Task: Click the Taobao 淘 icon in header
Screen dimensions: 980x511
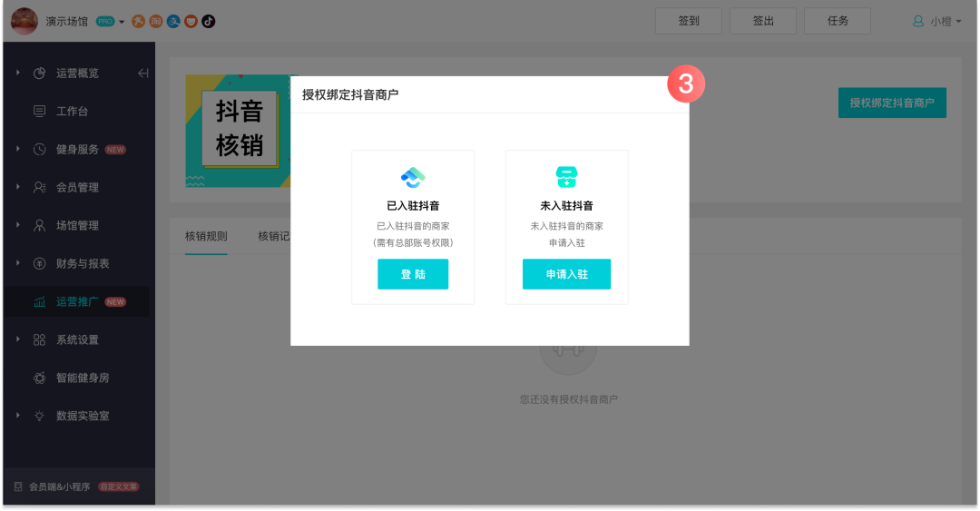Action: click(x=156, y=21)
